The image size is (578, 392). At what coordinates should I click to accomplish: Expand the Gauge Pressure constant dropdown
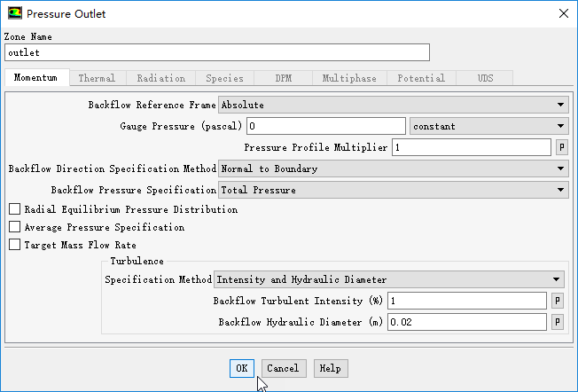(x=488, y=126)
